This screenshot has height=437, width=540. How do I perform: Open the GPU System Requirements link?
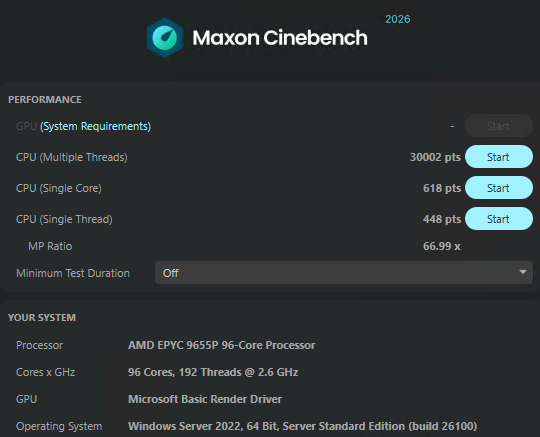[95, 126]
